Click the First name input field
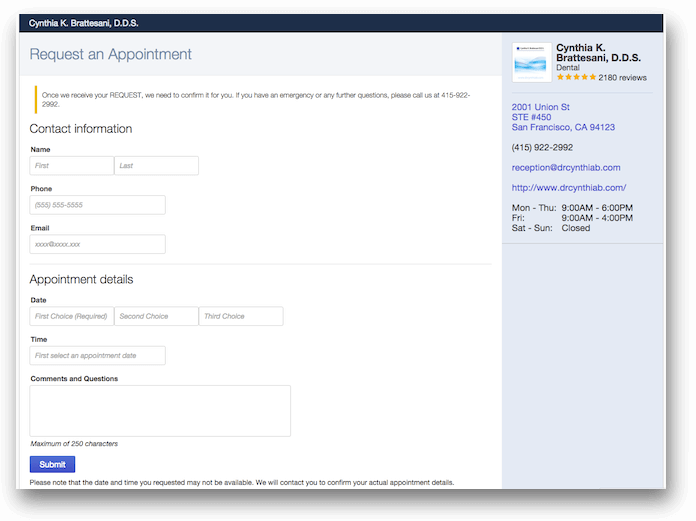Screen dimensions: 696x521 (71, 166)
